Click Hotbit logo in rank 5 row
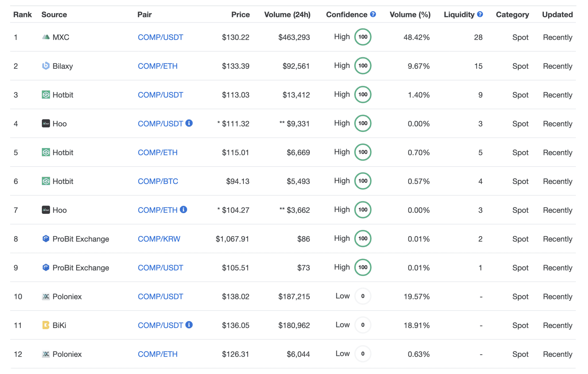This screenshot has width=588, height=374. pyautogui.click(x=46, y=152)
